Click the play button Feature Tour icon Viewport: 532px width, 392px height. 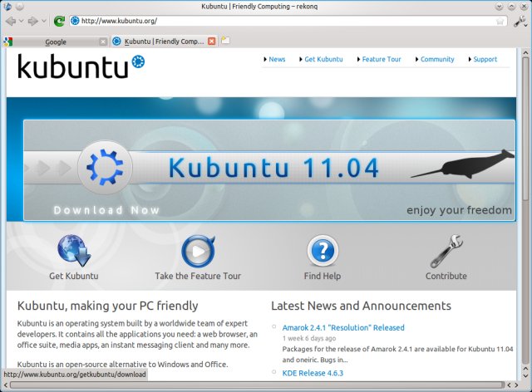pyautogui.click(x=198, y=252)
